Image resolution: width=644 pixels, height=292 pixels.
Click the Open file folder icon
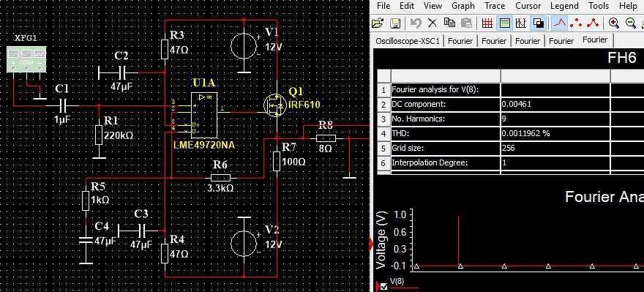[378, 23]
